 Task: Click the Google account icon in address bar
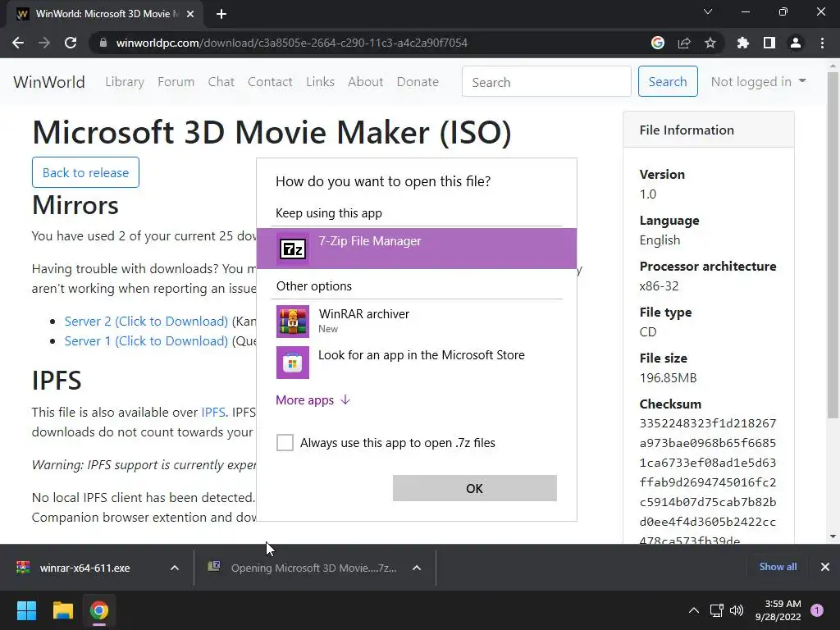658,43
